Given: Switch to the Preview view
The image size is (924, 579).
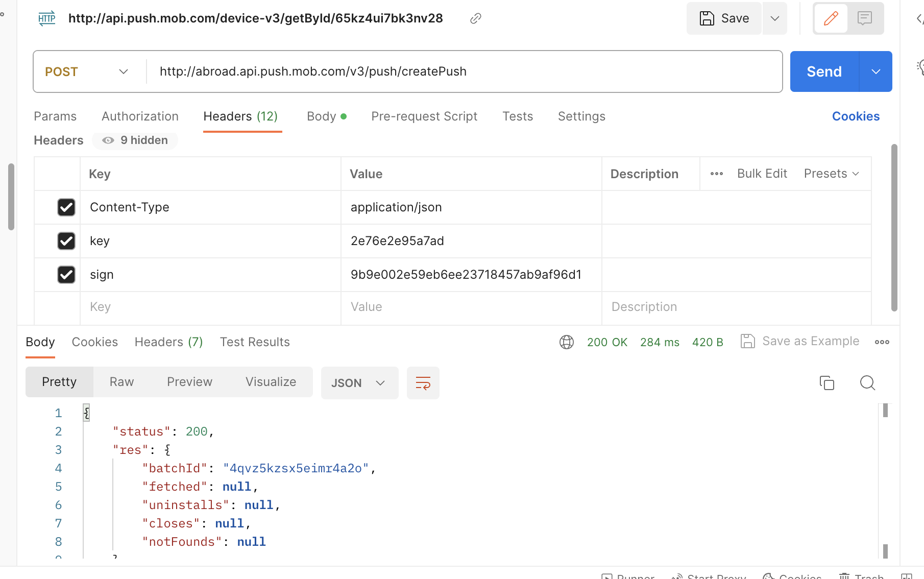Looking at the screenshot, I should pos(189,382).
